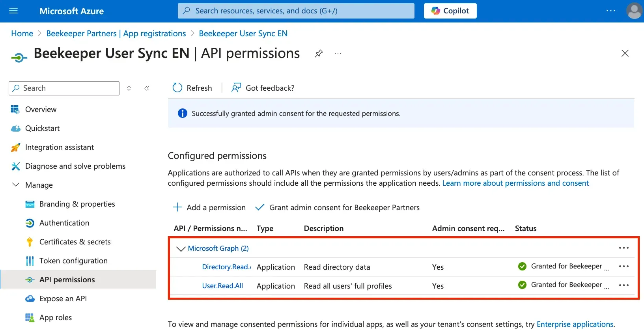
Task: Click the Token configuration bars icon
Action: point(30,261)
